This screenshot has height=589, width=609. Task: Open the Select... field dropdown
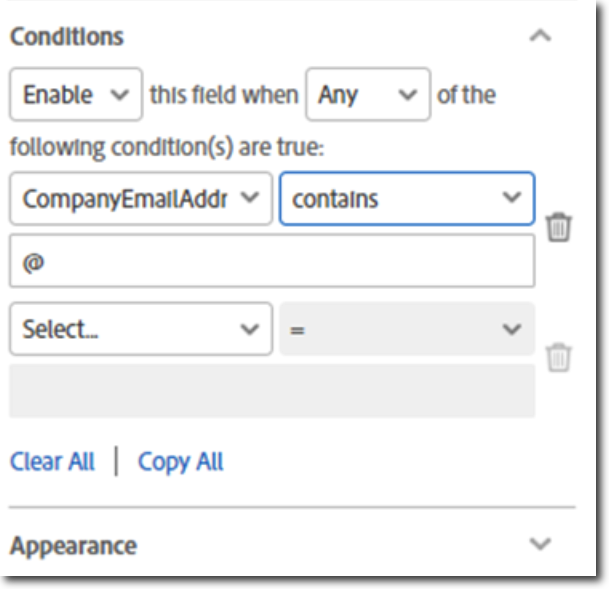click(140, 329)
